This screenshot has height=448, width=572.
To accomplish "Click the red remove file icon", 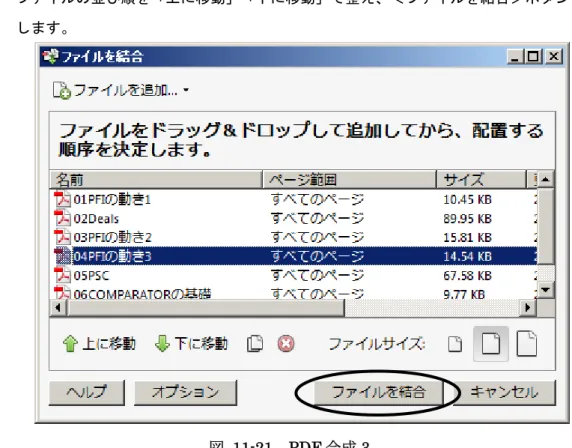I will point(286,344).
